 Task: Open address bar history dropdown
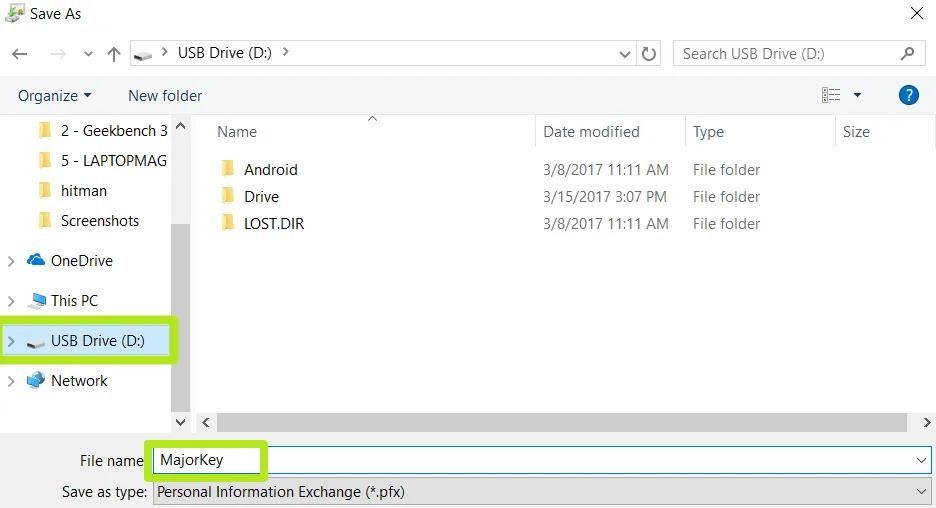coord(624,54)
